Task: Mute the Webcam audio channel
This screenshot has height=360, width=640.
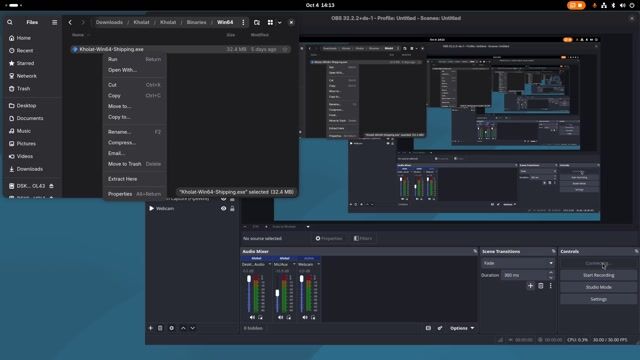Action: pos(305,317)
